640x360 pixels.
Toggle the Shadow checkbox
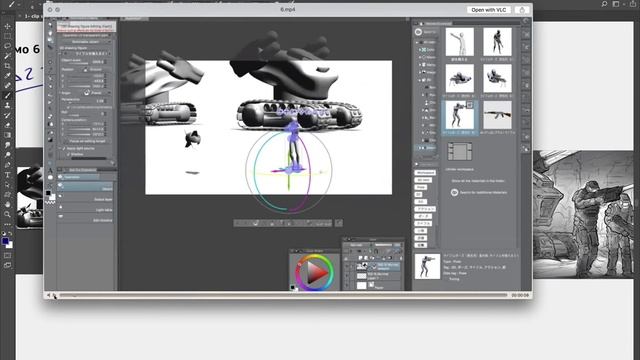pos(68,154)
